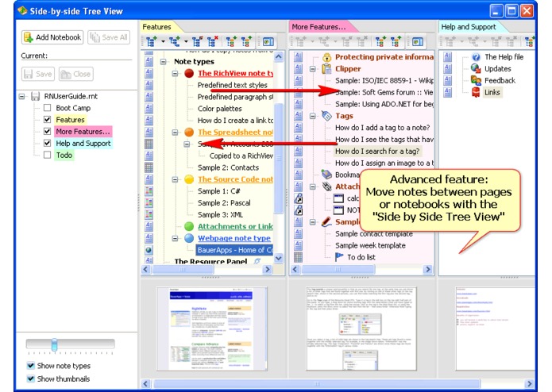This screenshot has width=552, height=392.
Task: Uncheck the More Features... page checkbox
Action: [47, 132]
